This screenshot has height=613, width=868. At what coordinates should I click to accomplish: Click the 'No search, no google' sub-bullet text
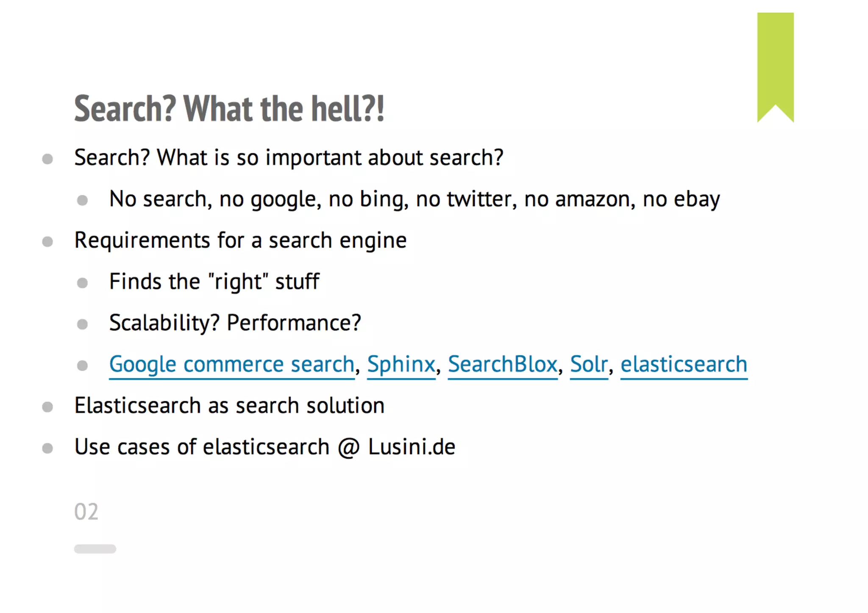tap(414, 199)
